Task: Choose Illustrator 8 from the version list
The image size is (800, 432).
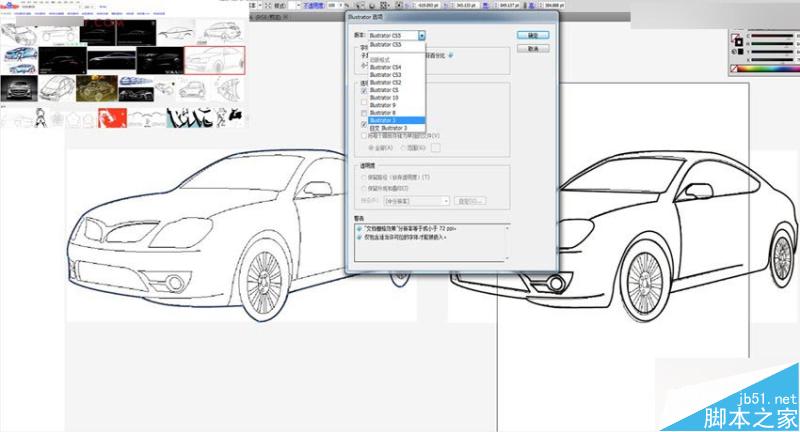Action: coord(396,113)
